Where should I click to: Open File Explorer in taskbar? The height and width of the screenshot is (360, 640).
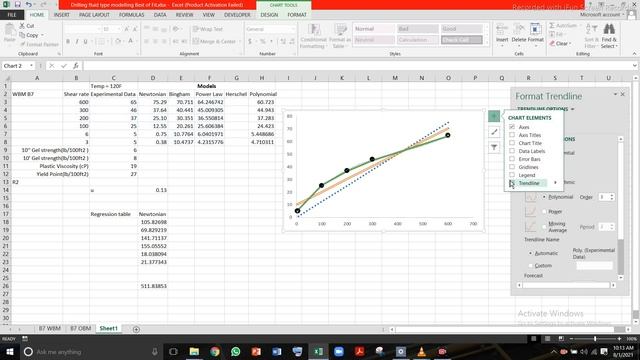pos(194,351)
